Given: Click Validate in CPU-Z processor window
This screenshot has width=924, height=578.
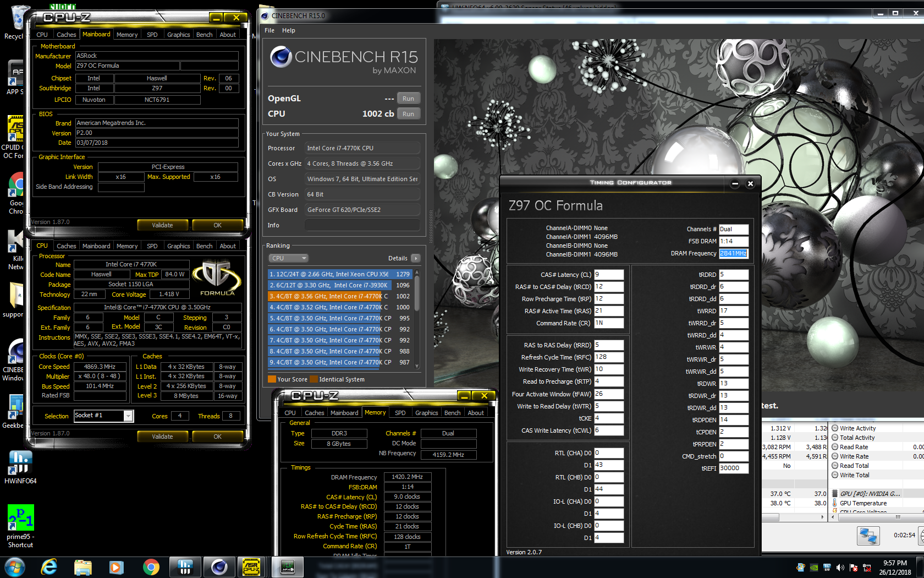Looking at the screenshot, I should (x=162, y=437).
